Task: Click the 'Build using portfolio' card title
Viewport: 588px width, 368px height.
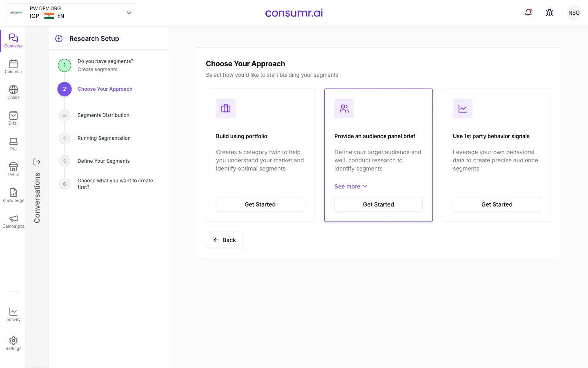Action: (242, 136)
